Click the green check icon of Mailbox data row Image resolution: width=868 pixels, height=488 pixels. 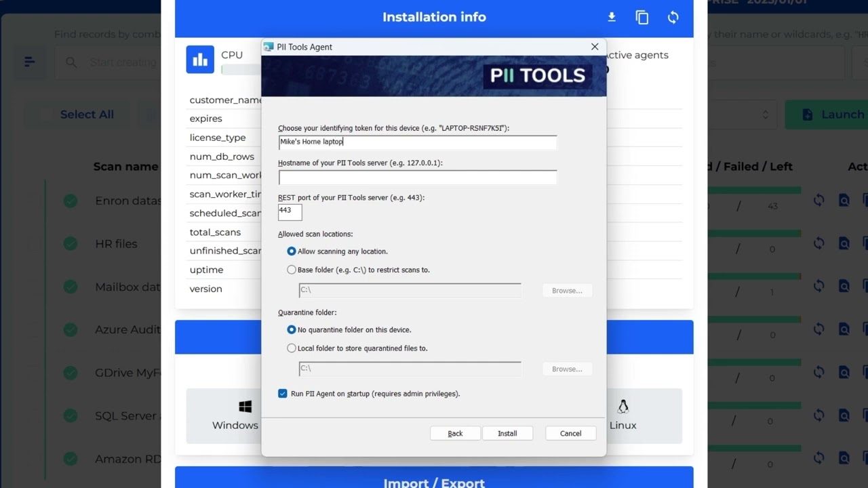point(71,287)
